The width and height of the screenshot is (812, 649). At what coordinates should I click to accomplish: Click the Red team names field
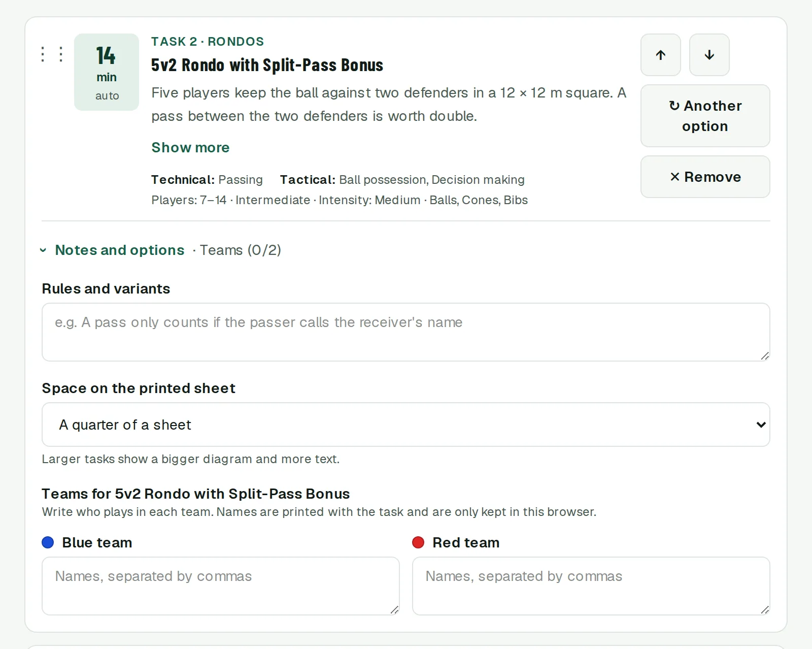pyautogui.click(x=591, y=586)
